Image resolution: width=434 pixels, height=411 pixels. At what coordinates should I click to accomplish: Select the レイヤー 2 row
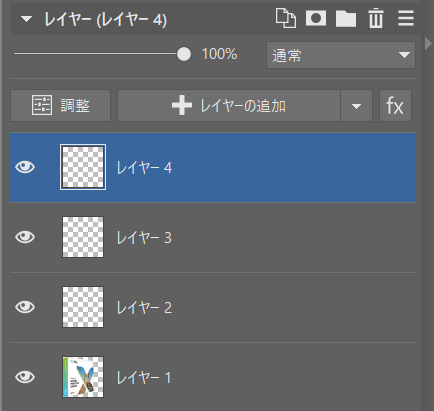213,307
